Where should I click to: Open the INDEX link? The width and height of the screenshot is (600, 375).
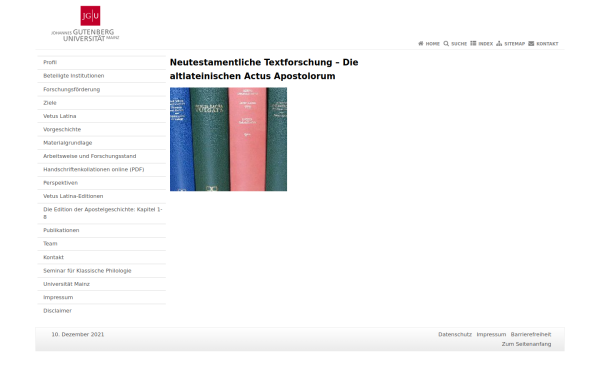click(486, 44)
